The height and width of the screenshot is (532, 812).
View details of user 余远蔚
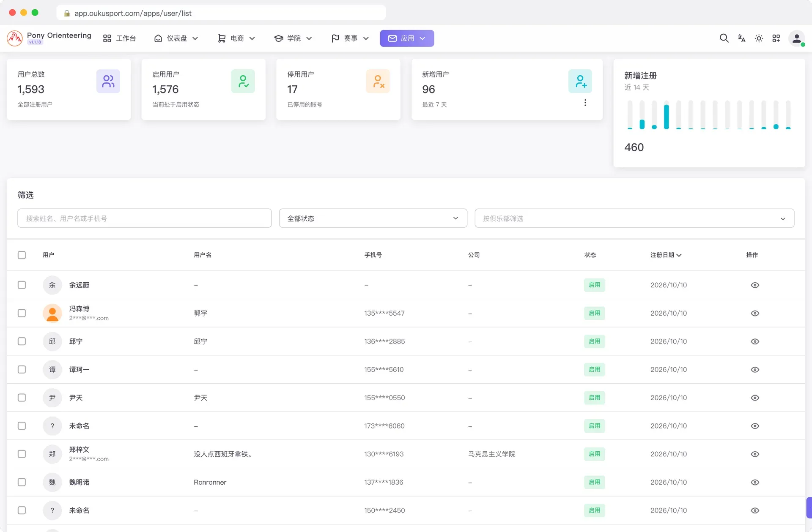coord(755,285)
